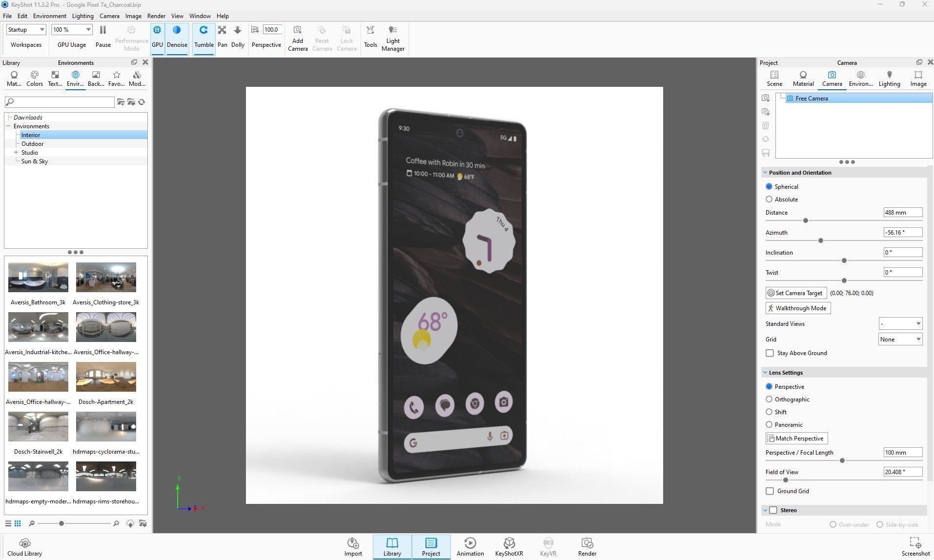
Task: Select Spherical position mode
Action: click(x=769, y=186)
